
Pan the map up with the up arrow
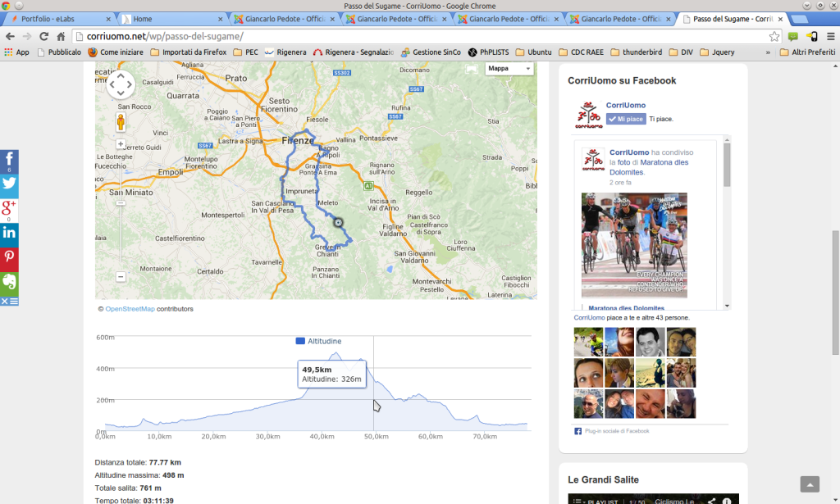tap(121, 76)
